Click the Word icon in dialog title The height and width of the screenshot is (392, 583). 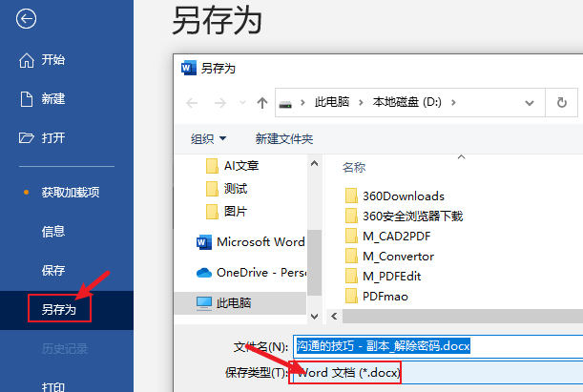tap(189, 69)
